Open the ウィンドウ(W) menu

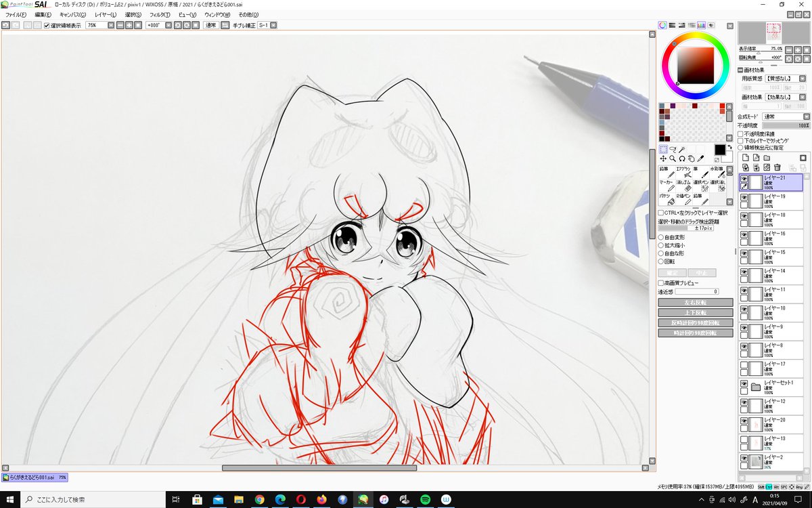tap(218, 14)
